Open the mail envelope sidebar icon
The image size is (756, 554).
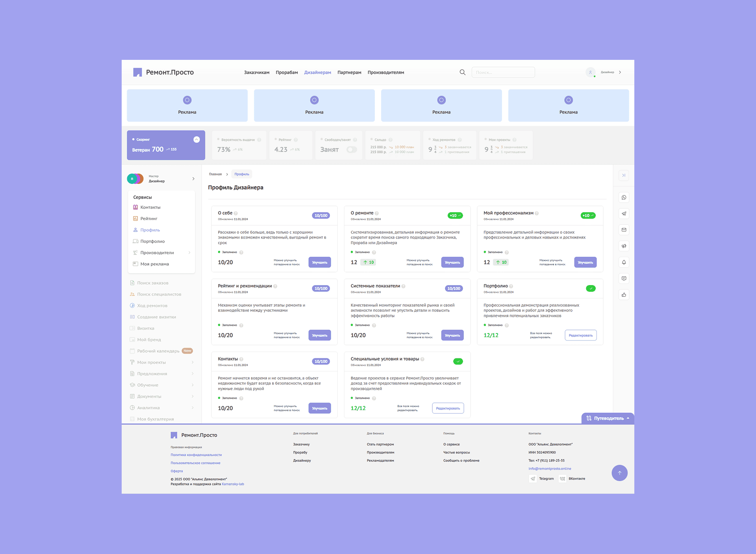pos(624,230)
